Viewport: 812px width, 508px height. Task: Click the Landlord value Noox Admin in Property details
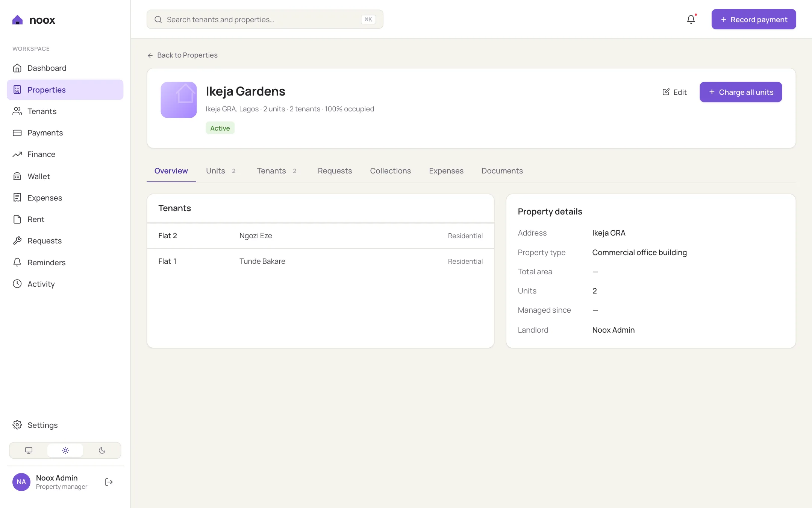(x=614, y=330)
